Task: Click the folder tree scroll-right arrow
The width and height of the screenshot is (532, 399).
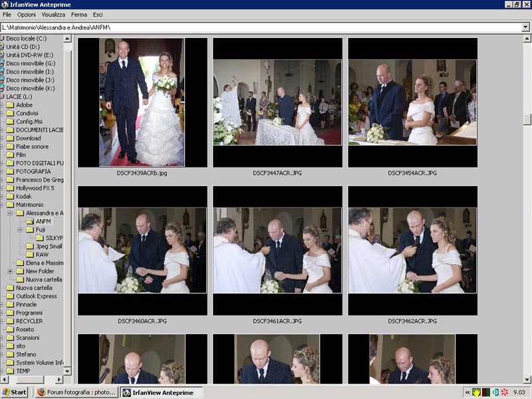Action: [x=59, y=379]
